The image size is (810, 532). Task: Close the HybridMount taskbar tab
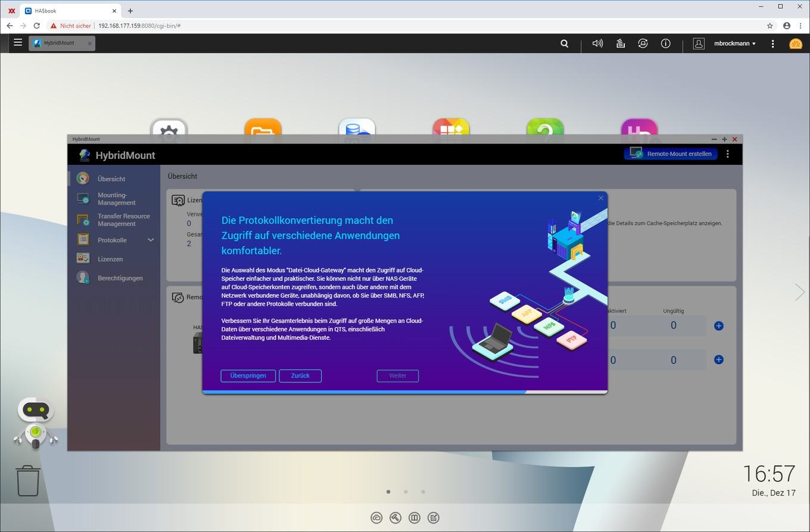click(90, 43)
